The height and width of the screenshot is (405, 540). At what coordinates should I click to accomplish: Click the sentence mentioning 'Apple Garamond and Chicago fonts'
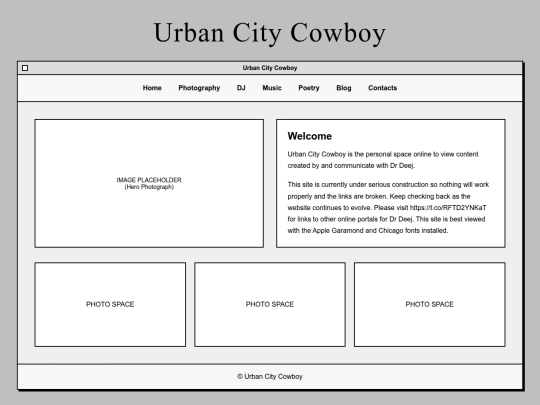[386, 225]
